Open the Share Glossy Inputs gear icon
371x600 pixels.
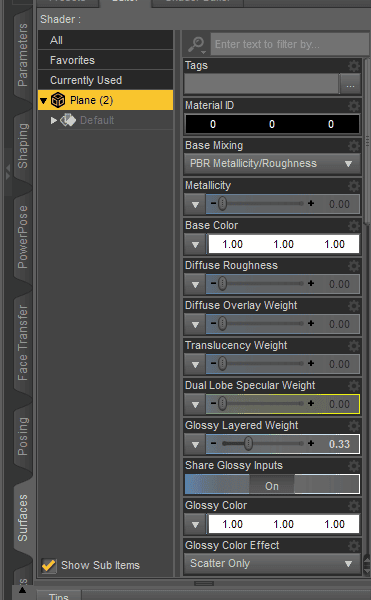tap(354, 466)
